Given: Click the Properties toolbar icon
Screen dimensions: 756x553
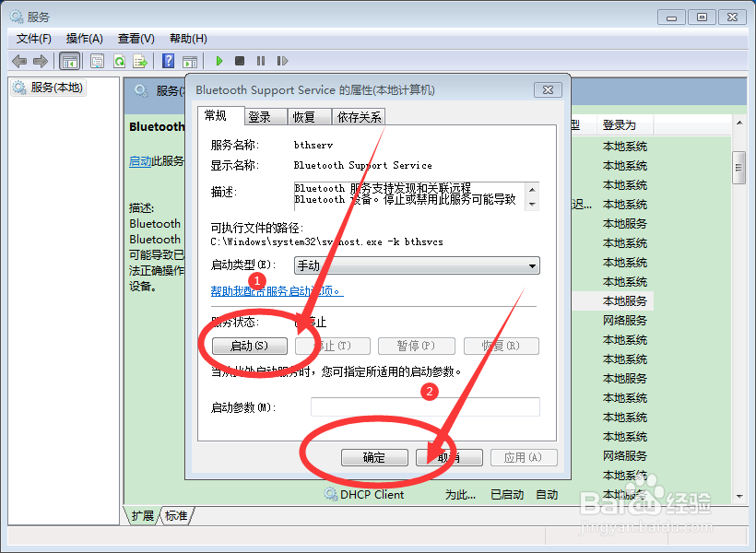Looking at the screenshot, I should (97, 61).
